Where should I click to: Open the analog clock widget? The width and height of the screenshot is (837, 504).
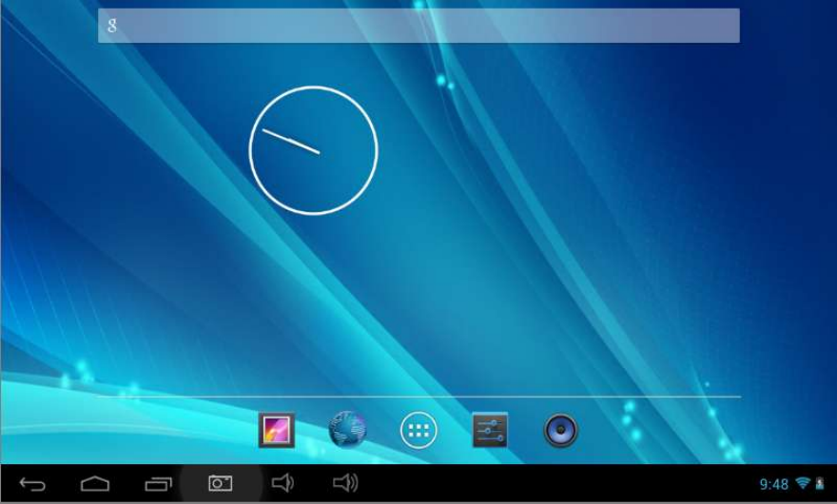point(313,150)
